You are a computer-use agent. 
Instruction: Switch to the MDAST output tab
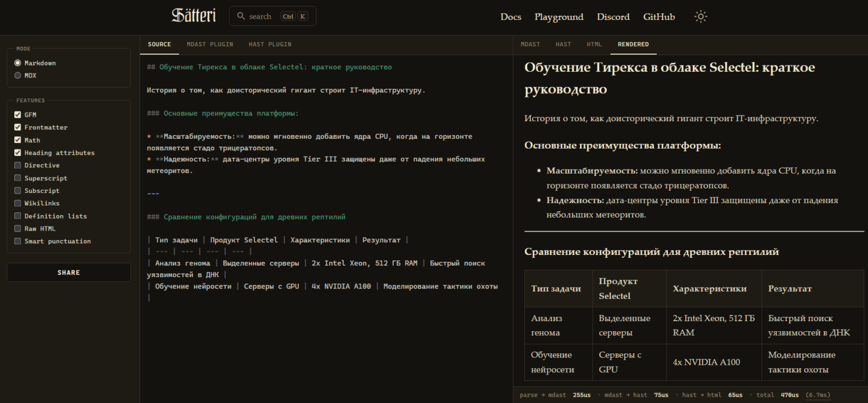530,44
